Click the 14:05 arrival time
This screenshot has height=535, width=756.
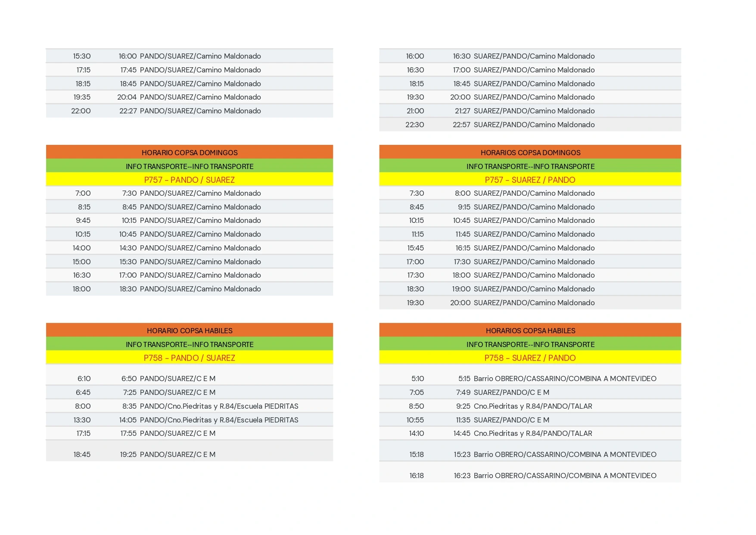(128, 420)
